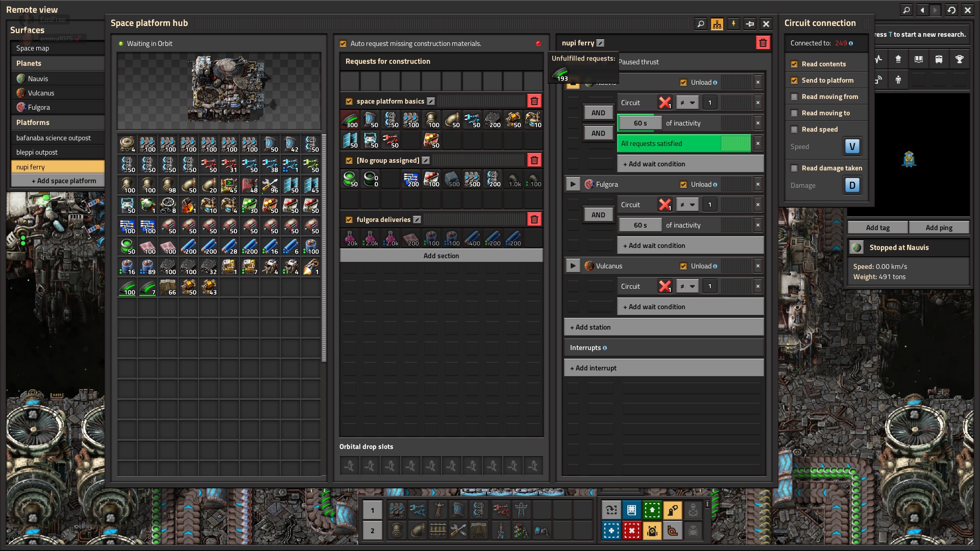This screenshot has width=980, height=551.
Task: Rename nupi ferry using the pencil icon
Action: click(601, 43)
